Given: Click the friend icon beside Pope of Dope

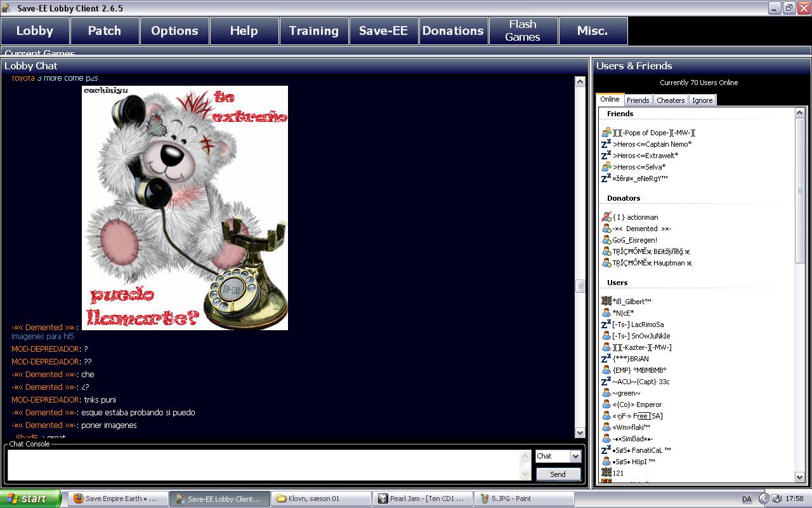Looking at the screenshot, I should point(606,133).
